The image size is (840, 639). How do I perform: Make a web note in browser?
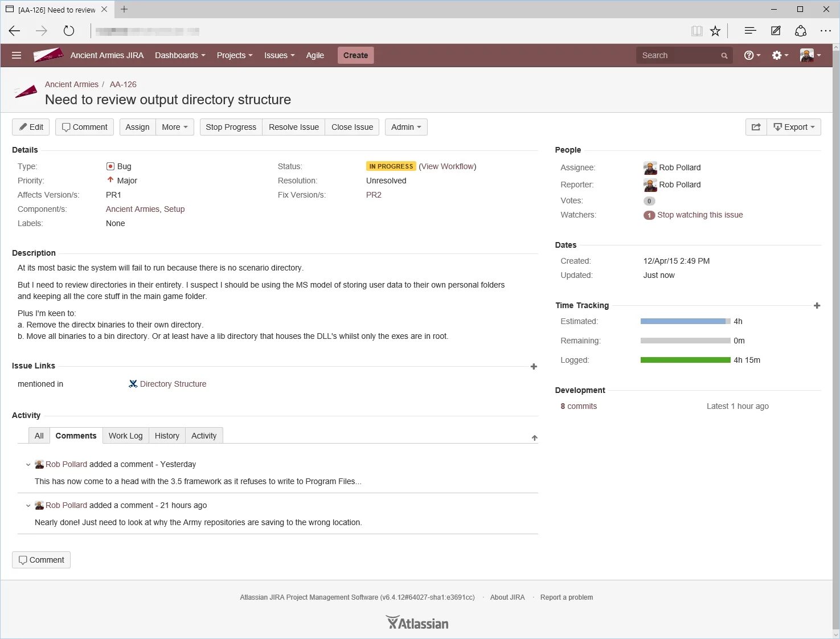click(x=776, y=31)
